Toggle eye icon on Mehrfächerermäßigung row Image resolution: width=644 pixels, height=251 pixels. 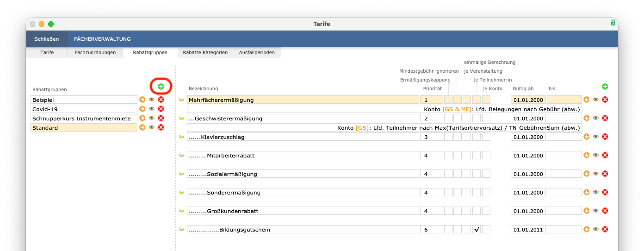pos(595,100)
